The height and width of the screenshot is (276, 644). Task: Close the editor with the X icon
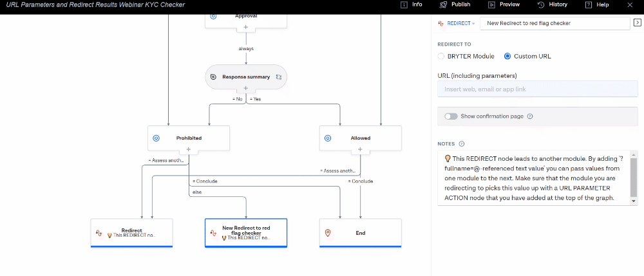[630, 5]
